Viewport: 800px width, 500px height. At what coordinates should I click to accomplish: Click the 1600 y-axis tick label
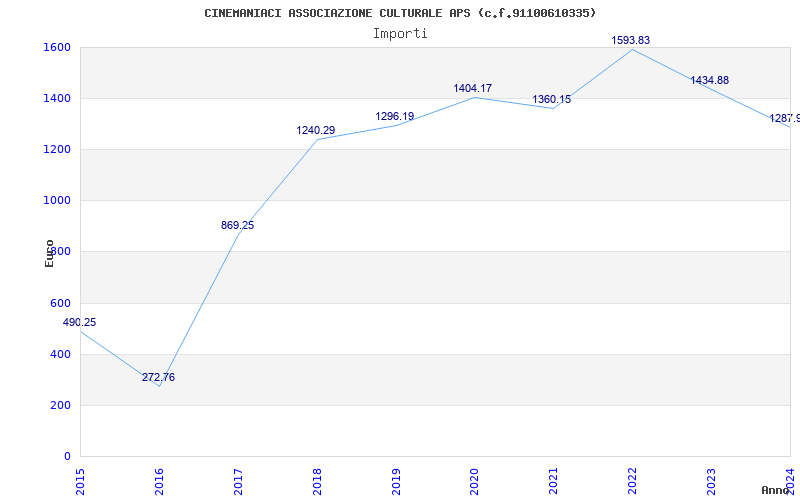coord(57,47)
